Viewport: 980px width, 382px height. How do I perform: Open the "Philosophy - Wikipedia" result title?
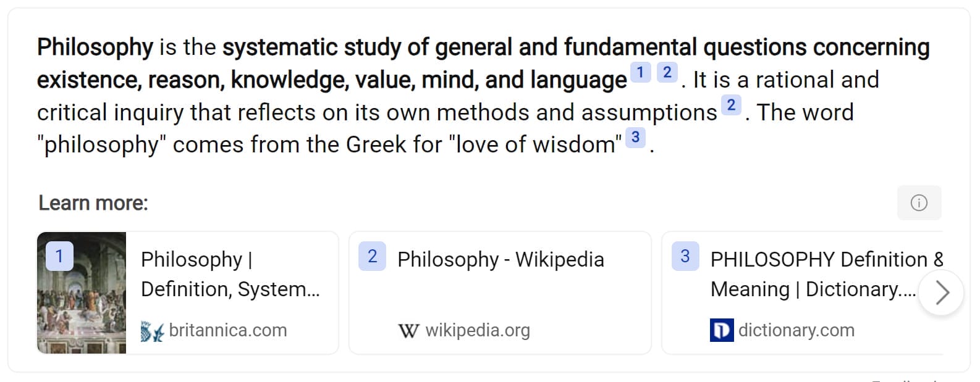click(501, 260)
